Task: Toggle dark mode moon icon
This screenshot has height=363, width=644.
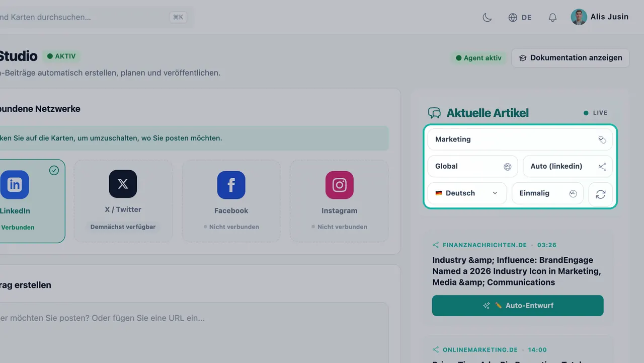Action: (487, 17)
